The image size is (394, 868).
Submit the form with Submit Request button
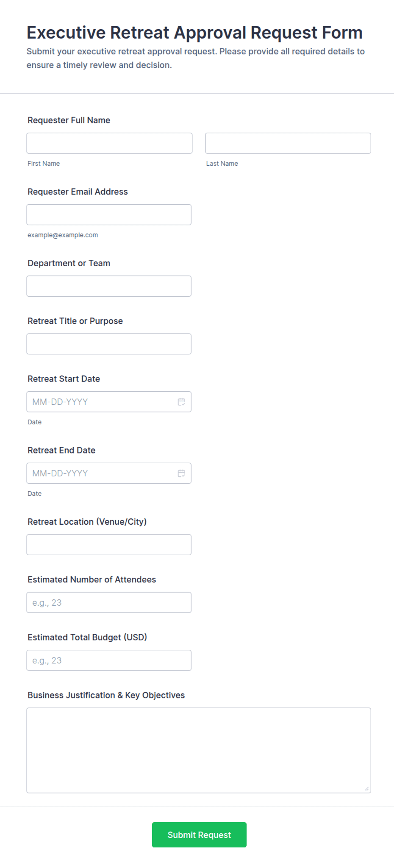199,835
